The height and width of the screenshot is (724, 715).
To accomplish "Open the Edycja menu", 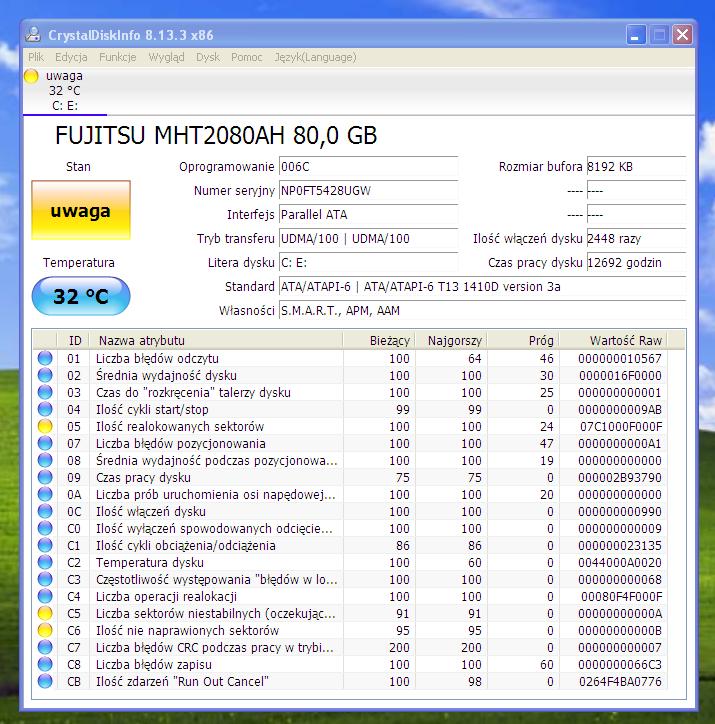I will click(x=71, y=57).
